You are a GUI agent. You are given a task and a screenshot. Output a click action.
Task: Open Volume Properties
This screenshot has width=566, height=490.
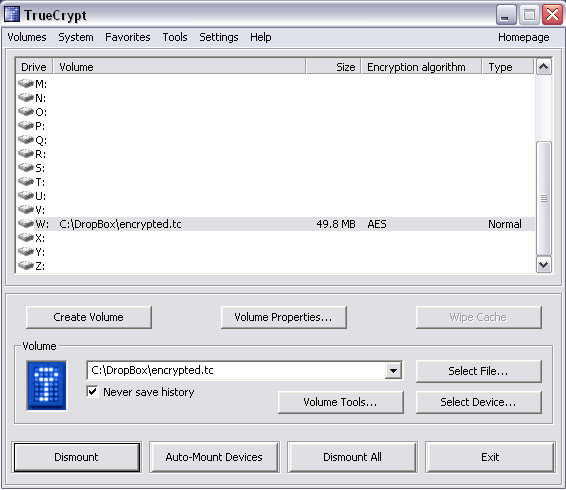[x=283, y=317]
